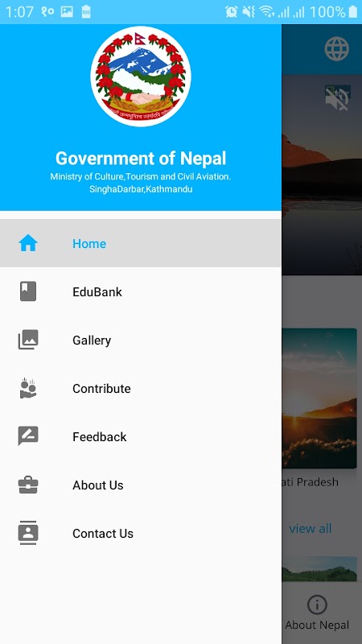Tap the EduBank book icon
Viewport: 362px width, 644px height.
click(28, 291)
